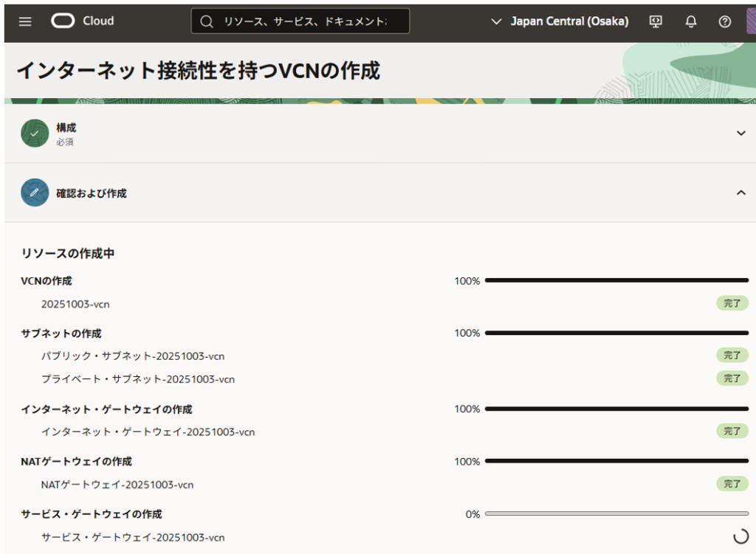756x554 pixels.
Task: Focus the resource search input field
Action: pos(305,21)
